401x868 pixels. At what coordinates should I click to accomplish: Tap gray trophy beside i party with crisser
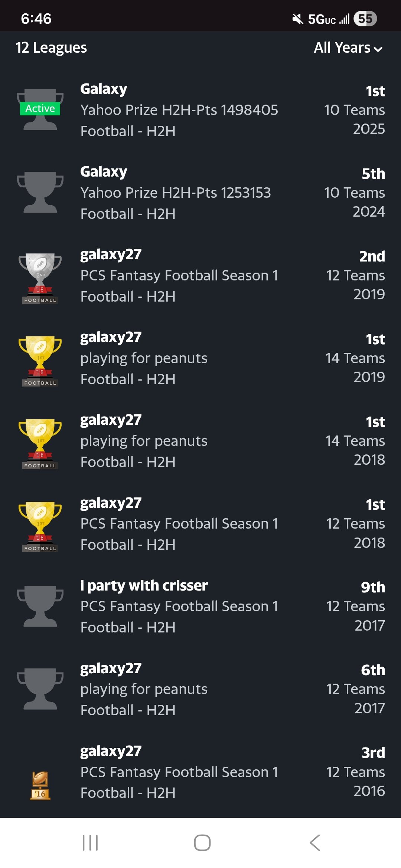[40, 606]
